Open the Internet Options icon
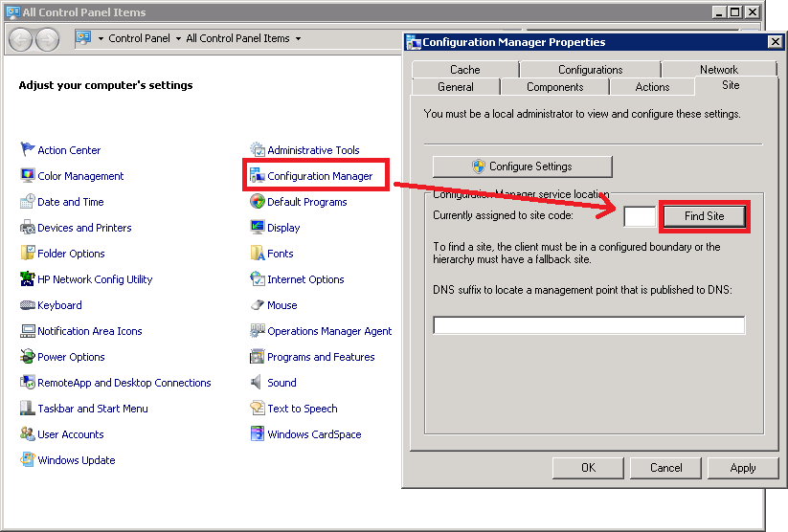 tap(258, 278)
